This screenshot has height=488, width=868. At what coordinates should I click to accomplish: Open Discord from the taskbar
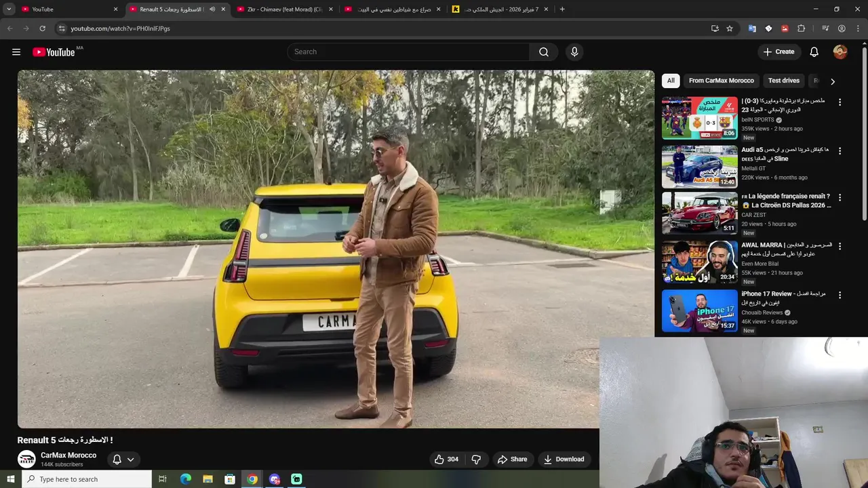pos(275,479)
